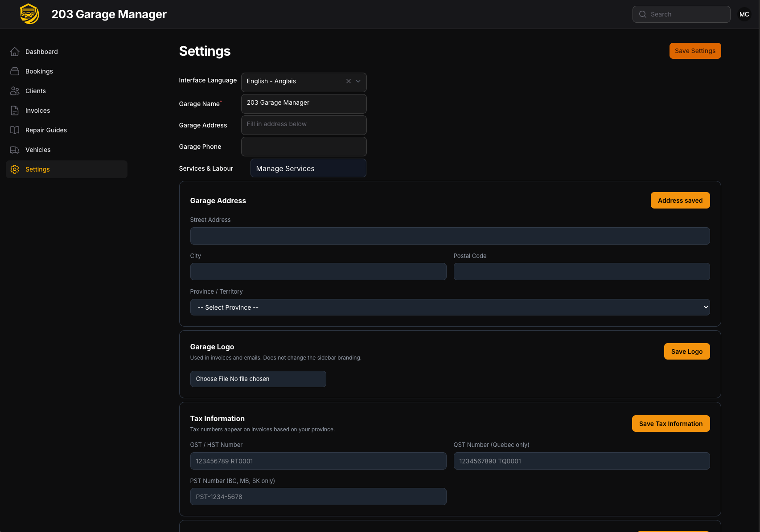
Task: Click the Garage Logo section heading
Action: pos(212,347)
